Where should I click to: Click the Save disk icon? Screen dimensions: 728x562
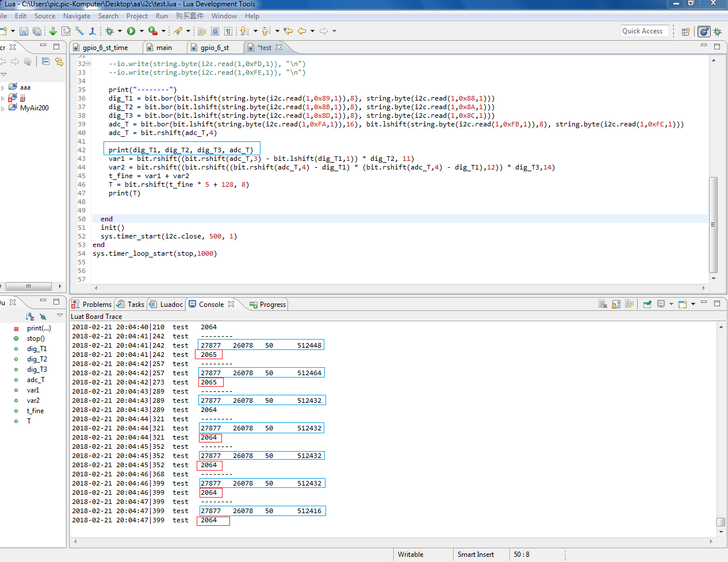(24, 31)
